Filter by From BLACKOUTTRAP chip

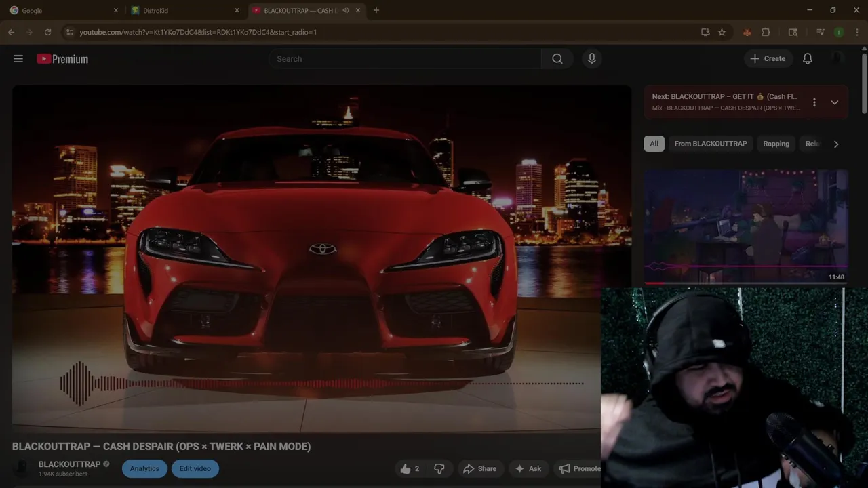[x=711, y=144]
